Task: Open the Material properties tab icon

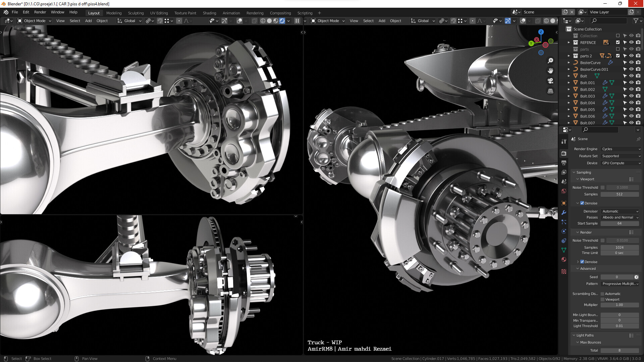Action: click(x=564, y=259)
